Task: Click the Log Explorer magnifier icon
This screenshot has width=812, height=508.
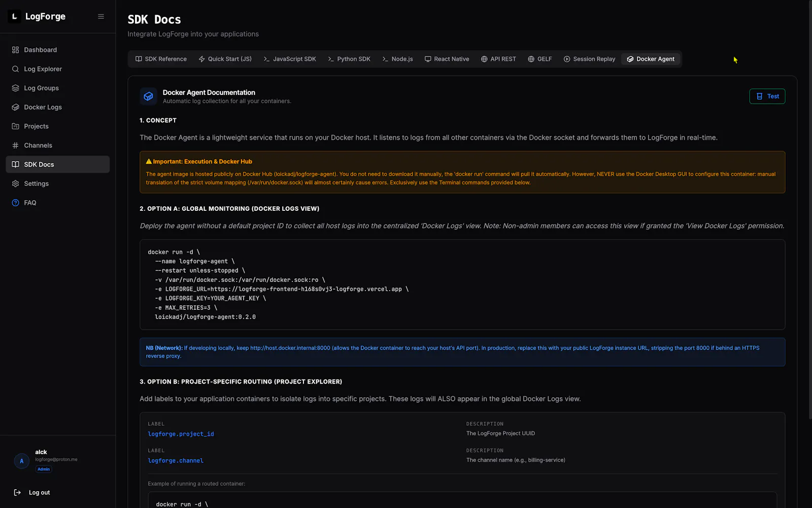Action: [x=15, y=69]
